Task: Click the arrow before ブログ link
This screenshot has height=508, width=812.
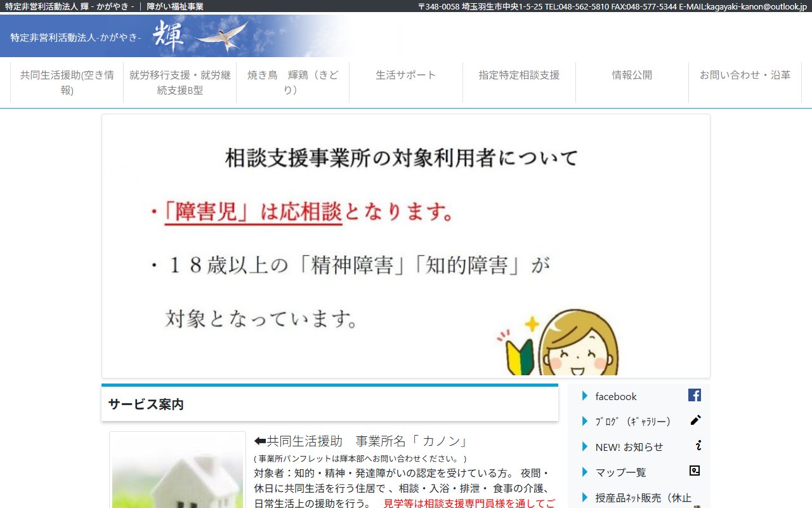Action: (x=585, y=422)
